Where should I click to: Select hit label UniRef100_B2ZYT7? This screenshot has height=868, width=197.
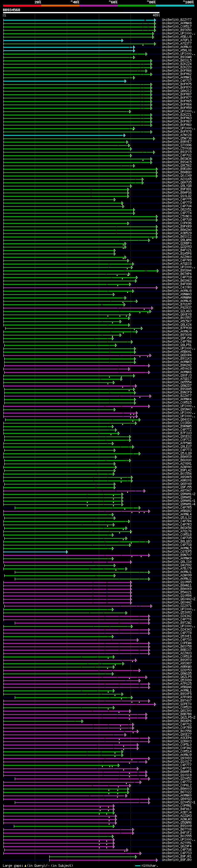[177, 20]
